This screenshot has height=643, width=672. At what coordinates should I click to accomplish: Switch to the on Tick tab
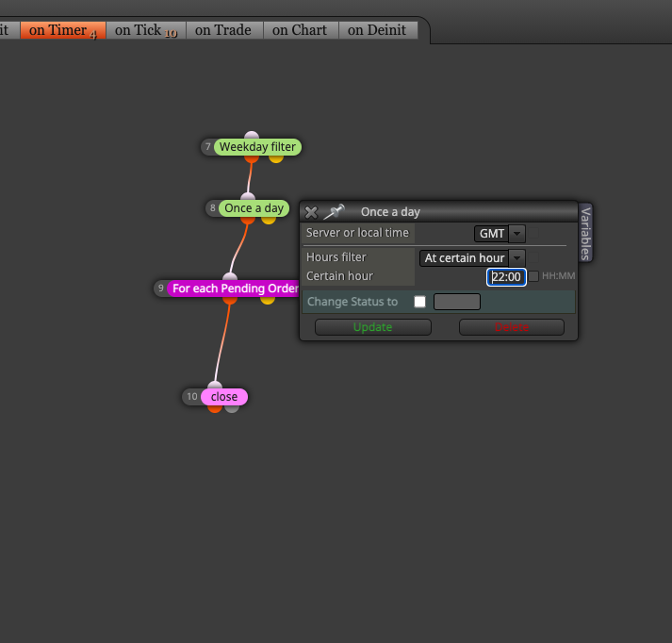pos(146,30)
